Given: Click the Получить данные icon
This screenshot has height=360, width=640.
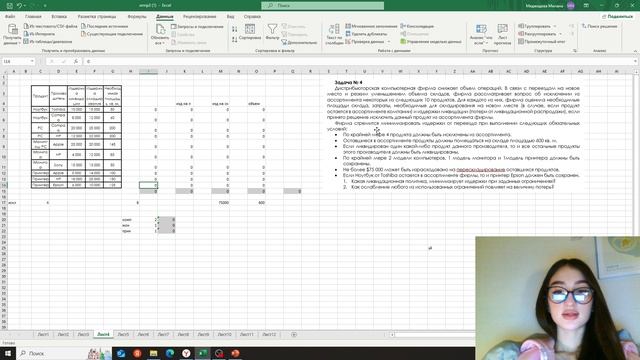Looking at the screenshot, I should point(12,30).
